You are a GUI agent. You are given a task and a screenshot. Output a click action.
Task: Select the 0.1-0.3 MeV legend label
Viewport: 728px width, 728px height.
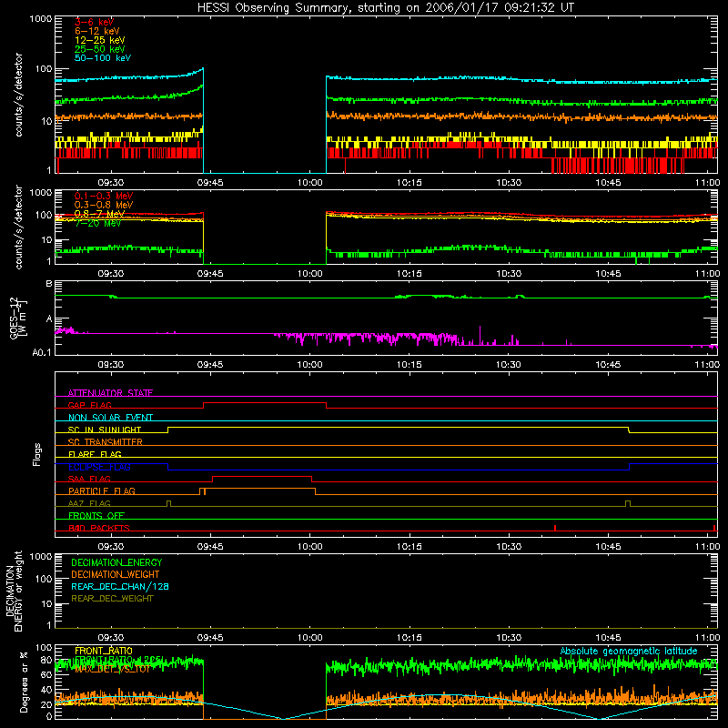click(104, 196)
